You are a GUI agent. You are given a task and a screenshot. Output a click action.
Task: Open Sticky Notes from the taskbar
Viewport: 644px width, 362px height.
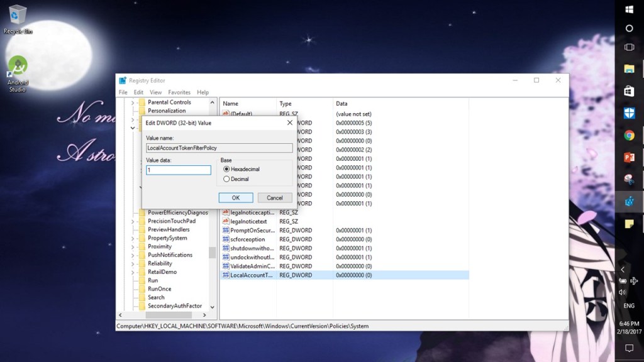coord(629,223)
